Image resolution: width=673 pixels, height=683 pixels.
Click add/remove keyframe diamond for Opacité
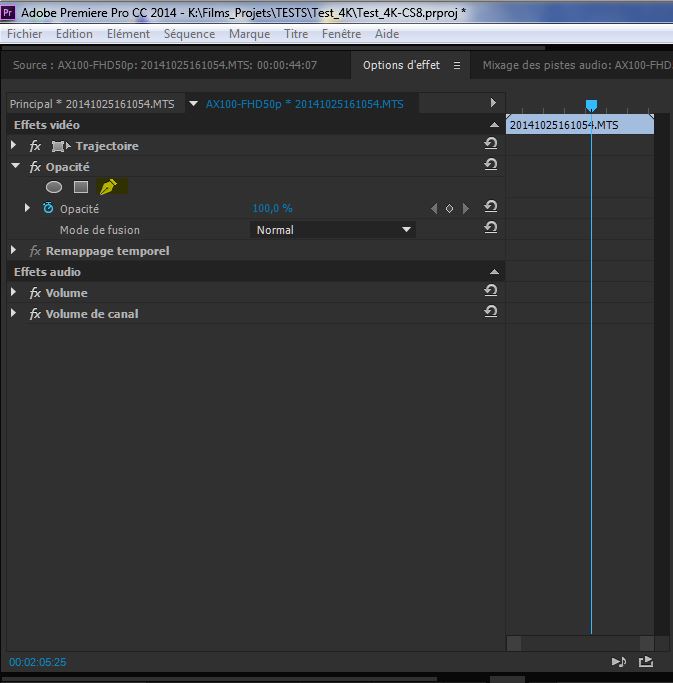(x=449, y=209)
